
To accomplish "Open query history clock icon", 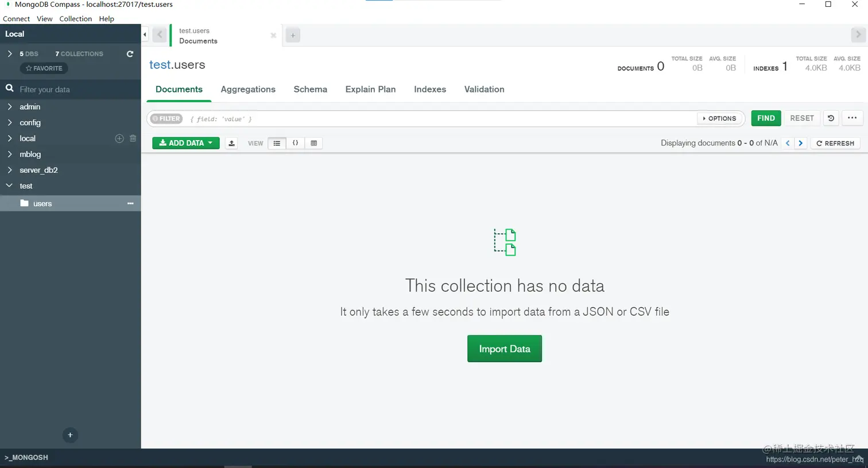I will click(830, 118).
